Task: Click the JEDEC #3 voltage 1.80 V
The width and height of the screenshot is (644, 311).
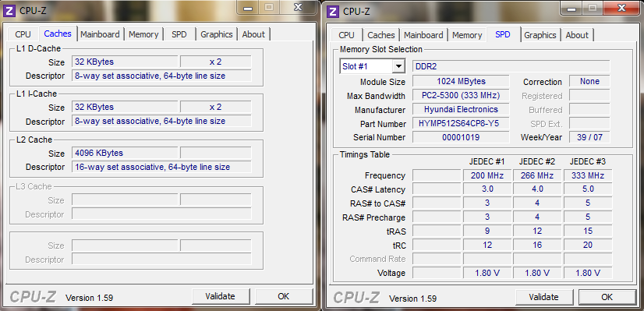Action: click(588, 273)
